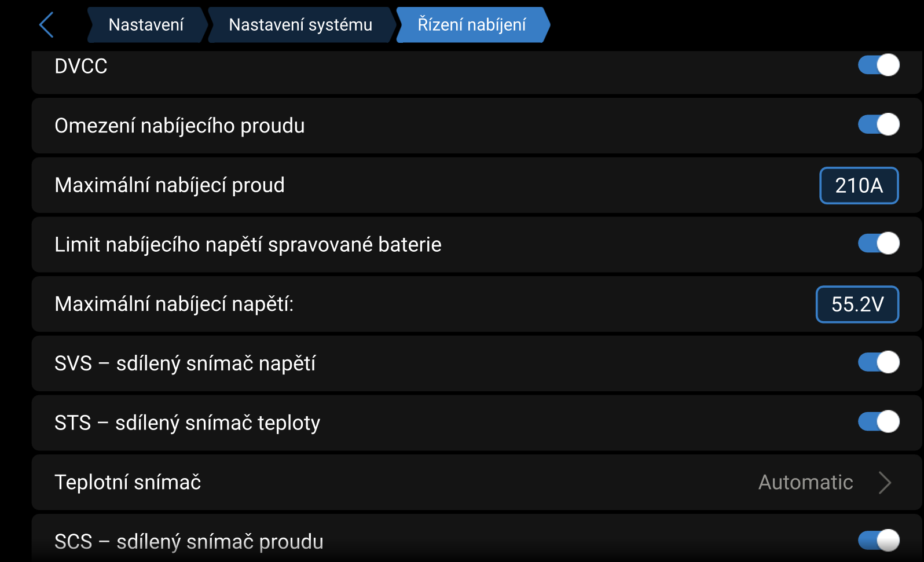Image resolution: width=924 pixels, height=562 pixels.
Task: Edit the 210A maximum charge current
Action: [x=859, y=185]
